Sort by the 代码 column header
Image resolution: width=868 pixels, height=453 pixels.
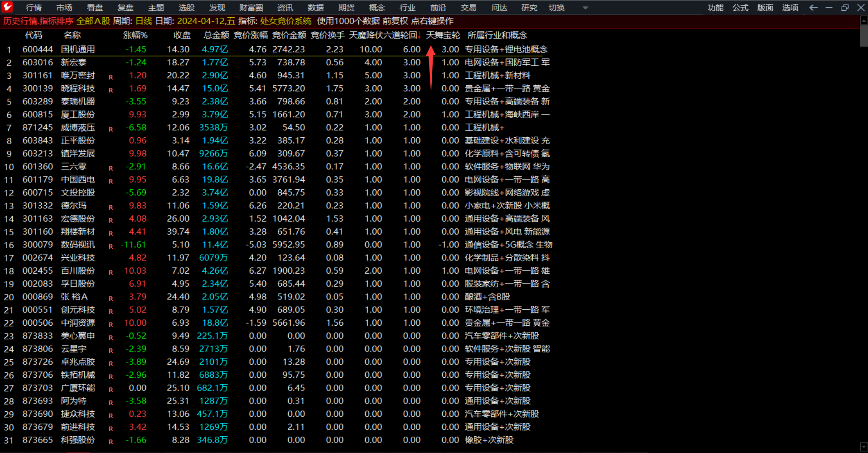click(34, 35)
